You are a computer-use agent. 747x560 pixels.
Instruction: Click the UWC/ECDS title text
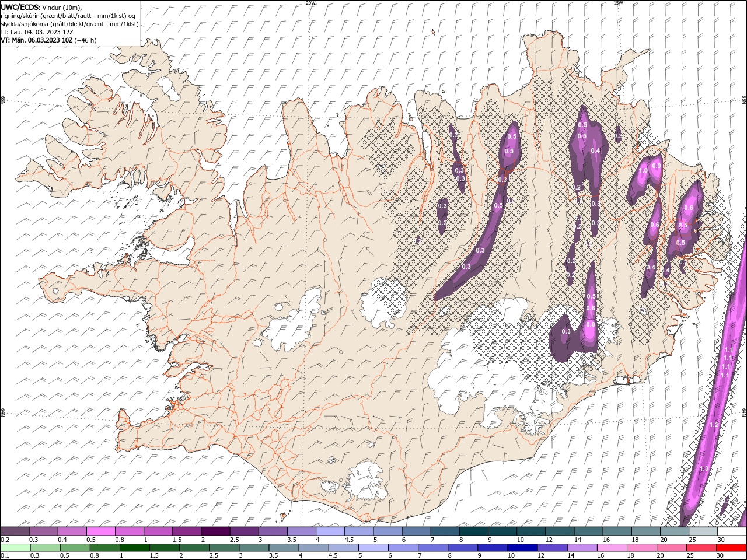click(x=20, y=6)
